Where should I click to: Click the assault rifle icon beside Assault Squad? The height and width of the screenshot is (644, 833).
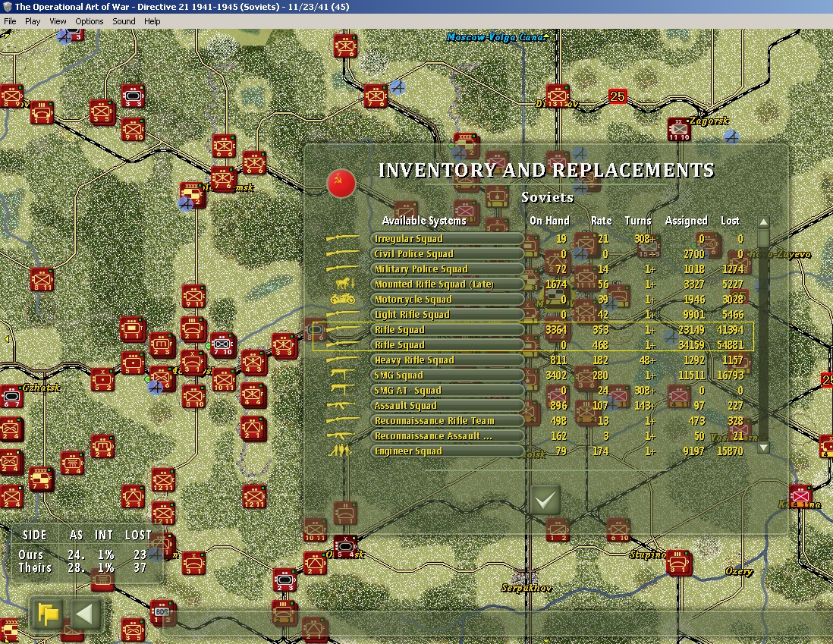click(341, 405)
